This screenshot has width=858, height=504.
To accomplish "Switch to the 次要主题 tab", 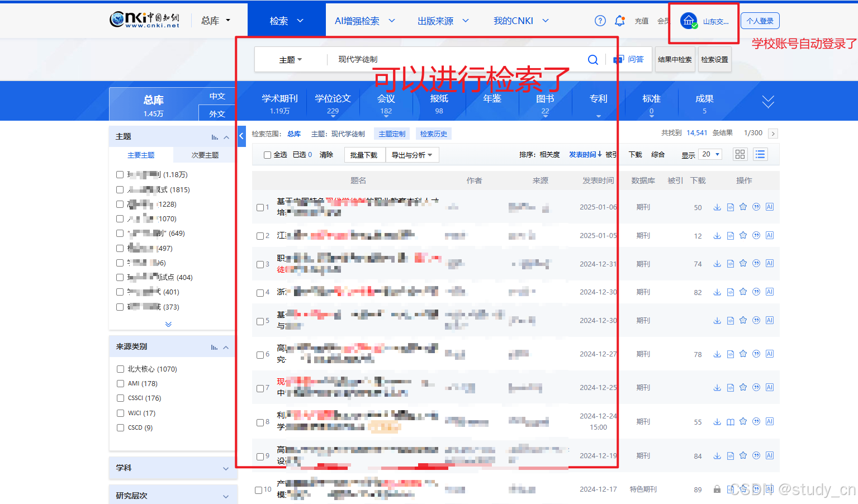I will point(205,155).
